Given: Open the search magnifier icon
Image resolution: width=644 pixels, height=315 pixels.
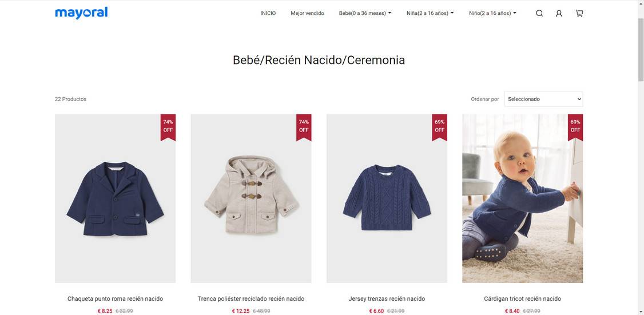Looking at the screenshot, I should (539, 13).
